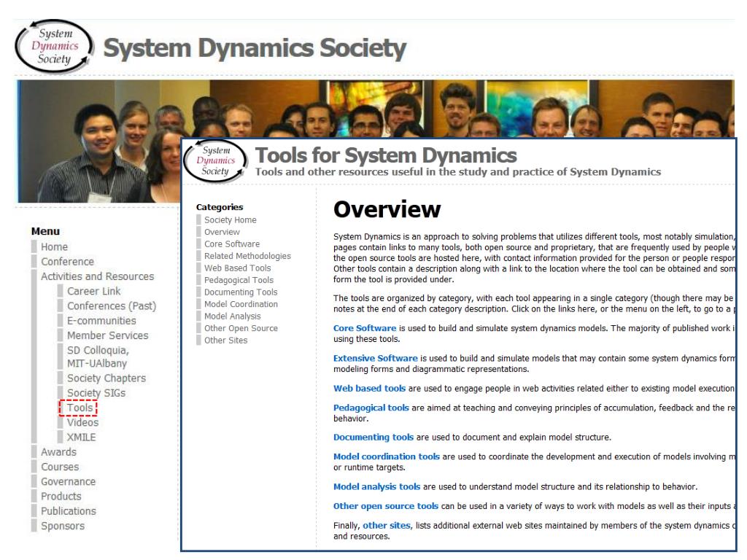Click the Menu heading in left sidebar
747x560 pixels.
tap(45, 231)
